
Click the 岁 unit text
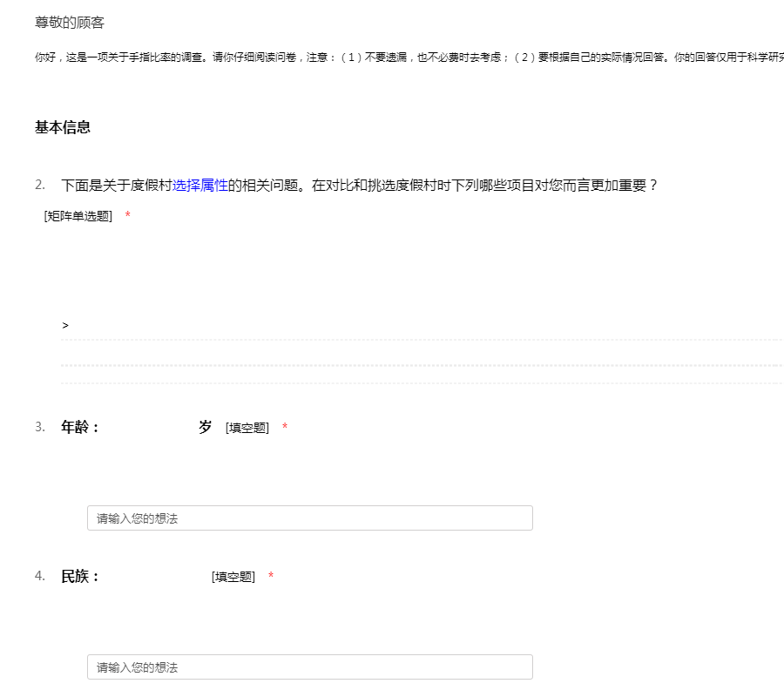[x=206, y=427]
